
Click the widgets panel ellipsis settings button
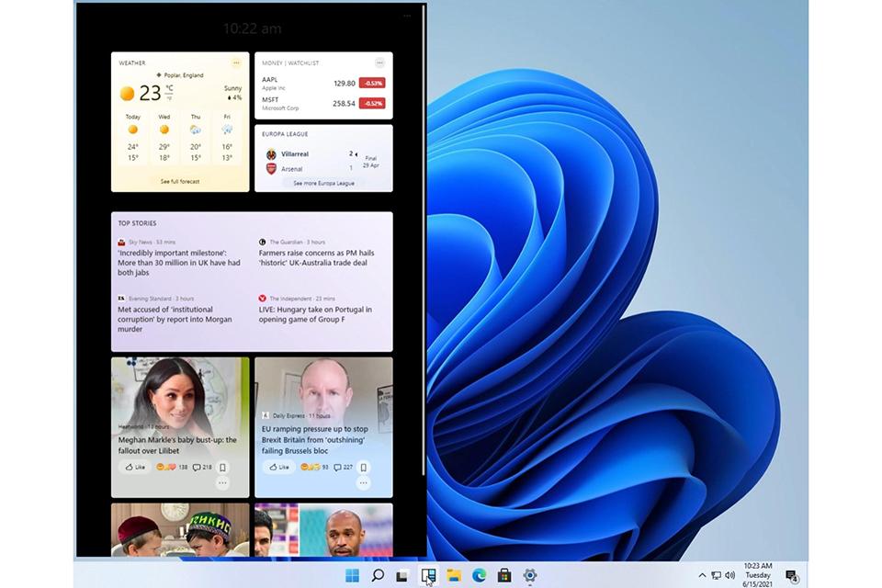pyautogui.click(x=407, y=16)
